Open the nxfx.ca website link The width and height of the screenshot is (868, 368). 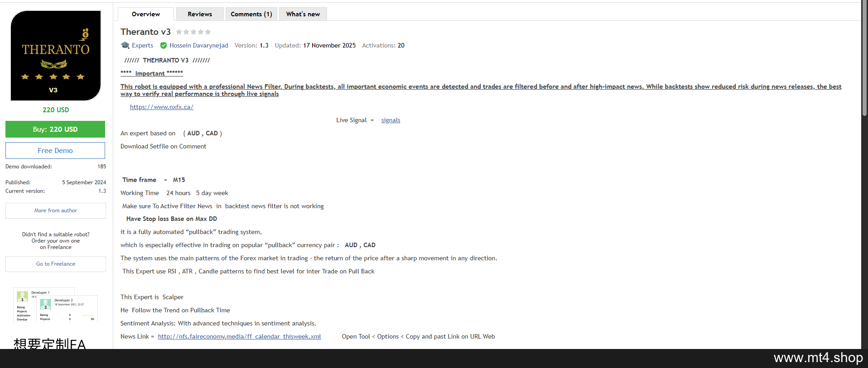tap(162, 107)
